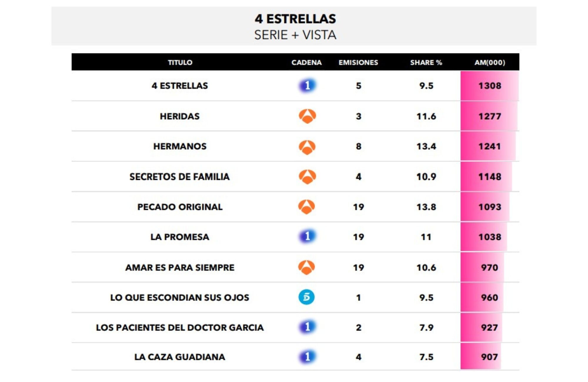Select the CADENA column header
This screenshot has width=588, height=382.
pos(306,62)
